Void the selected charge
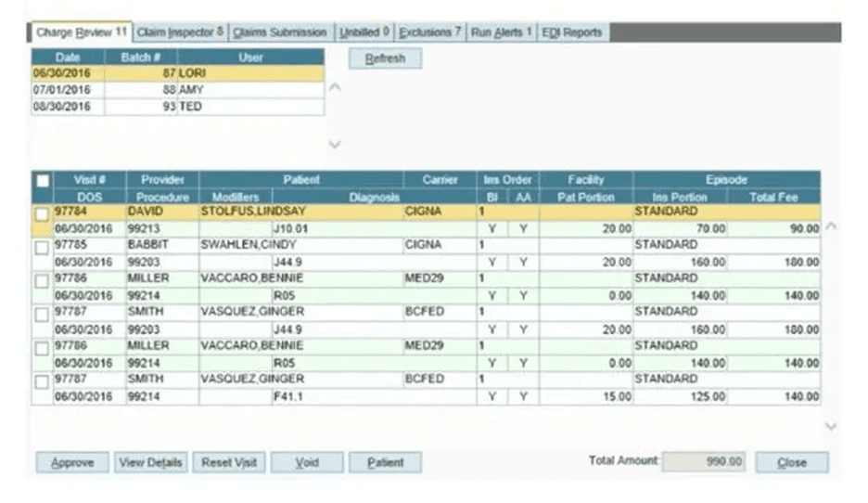 click(307, 462)
